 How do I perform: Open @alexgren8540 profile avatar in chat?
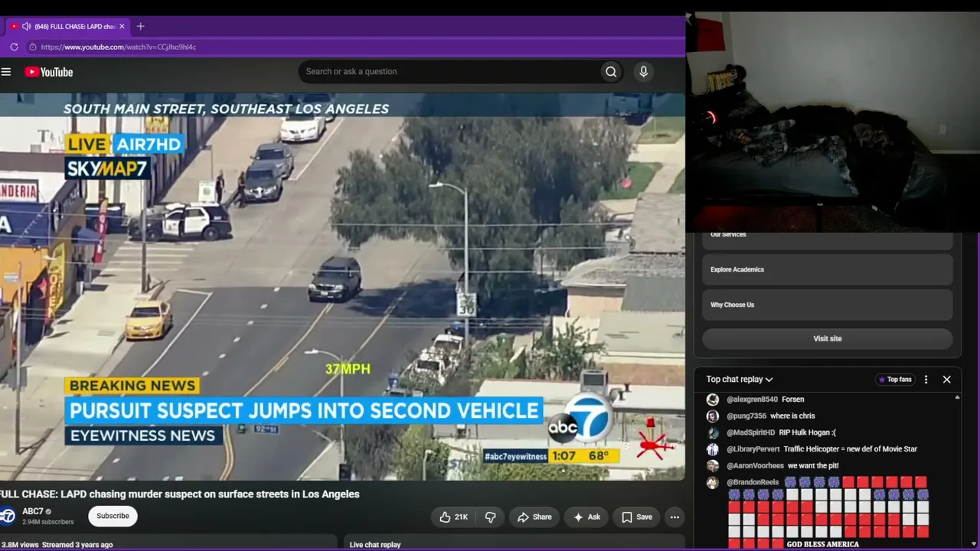pos(713,399)
